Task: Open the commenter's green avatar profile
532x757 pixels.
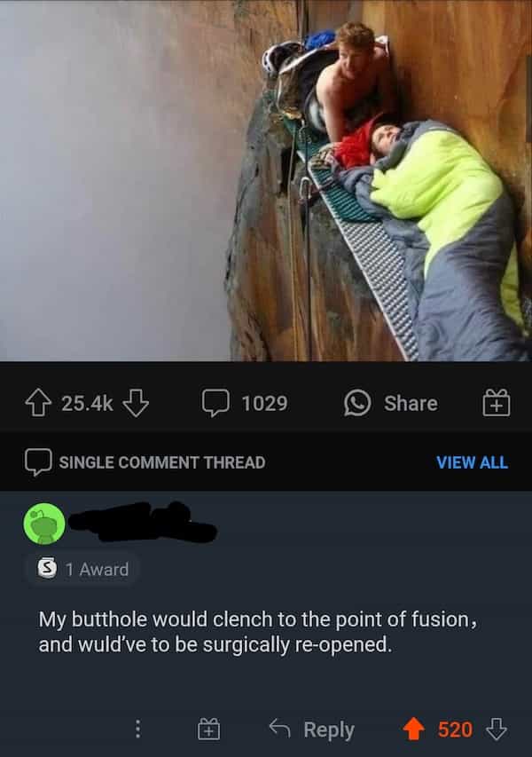Action: (x=44, y=524)
